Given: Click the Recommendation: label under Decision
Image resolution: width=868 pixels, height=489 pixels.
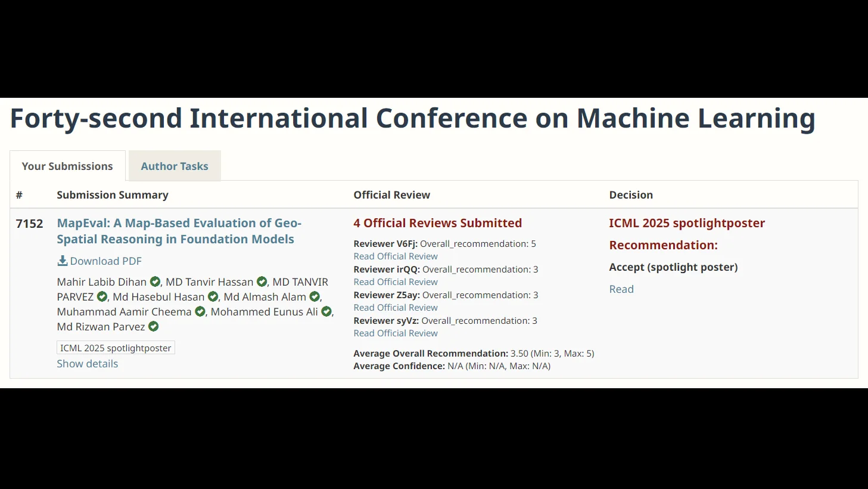Looking at the screenshot, I should tap(664, 245).
